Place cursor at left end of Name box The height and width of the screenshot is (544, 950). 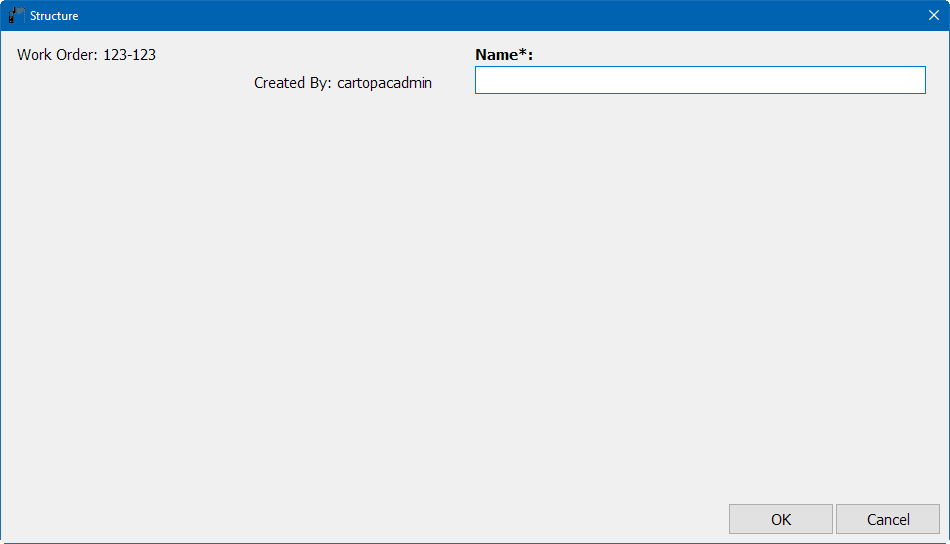[x=481, y=81]
